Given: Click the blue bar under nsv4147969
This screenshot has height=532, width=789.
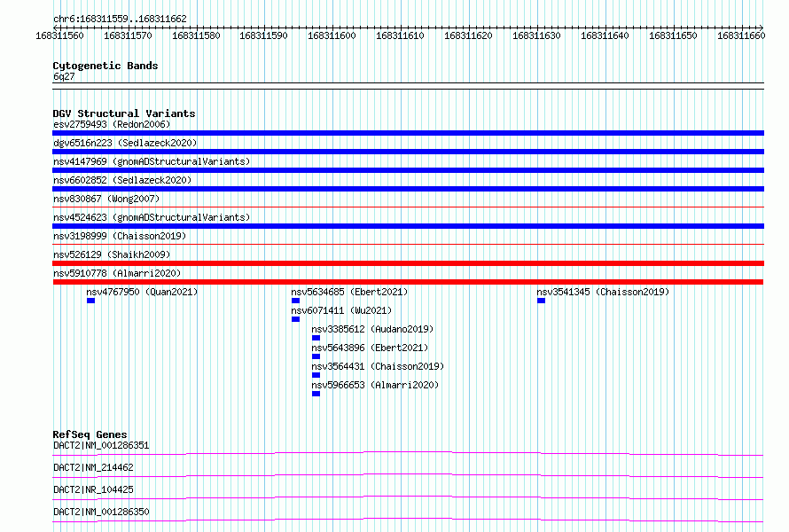Looking at the screenshot, I should click(408, 170).
